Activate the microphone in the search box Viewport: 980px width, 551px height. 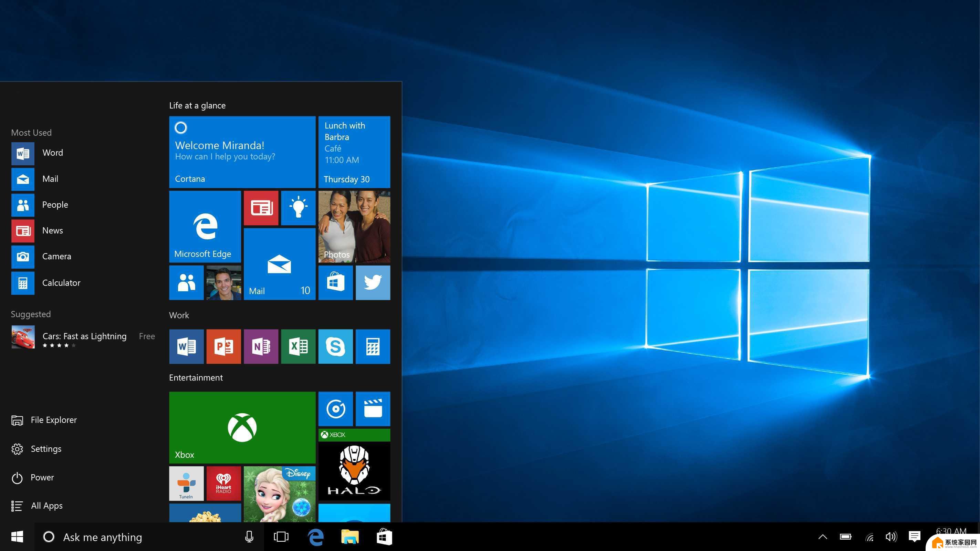point(249,537)
